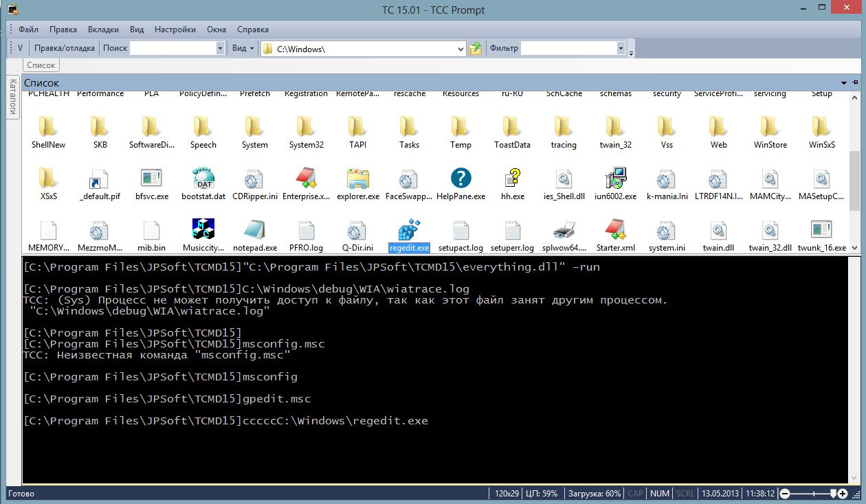Open the explorer.exe file icon
The width and height of the screenshot is (866, 504).
pos(358,179)
